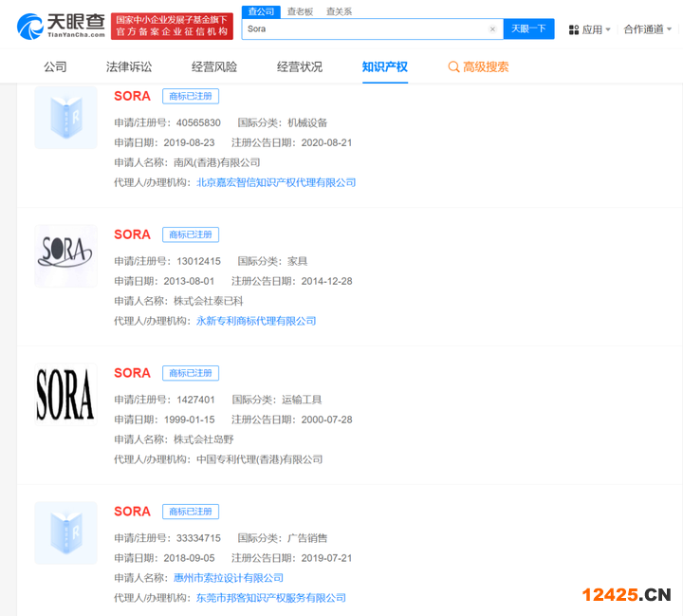Open the cursive SORA trademark logo image
Image resolution: width=683 pixels, height=616 pixels.
coord(65,255)
